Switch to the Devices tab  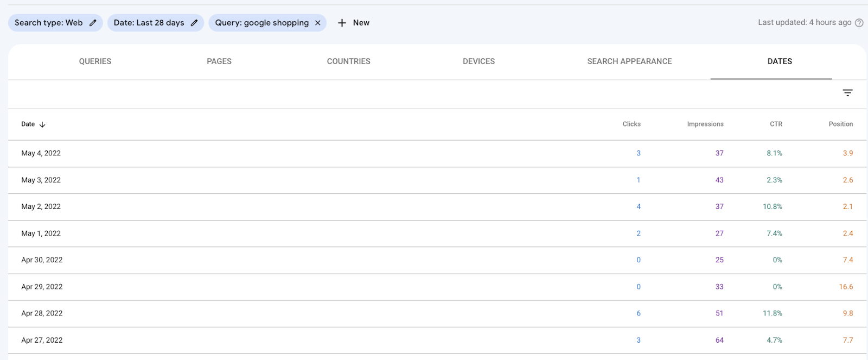478,61
